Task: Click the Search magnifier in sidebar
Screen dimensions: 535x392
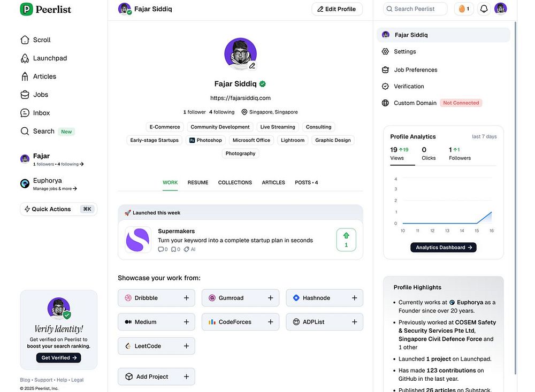Action: click(x=25, y=131)
